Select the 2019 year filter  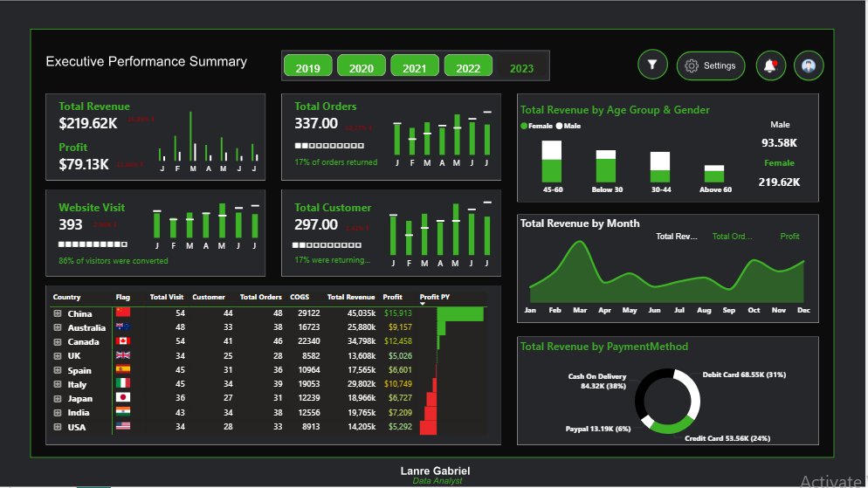tap(307, 66)
